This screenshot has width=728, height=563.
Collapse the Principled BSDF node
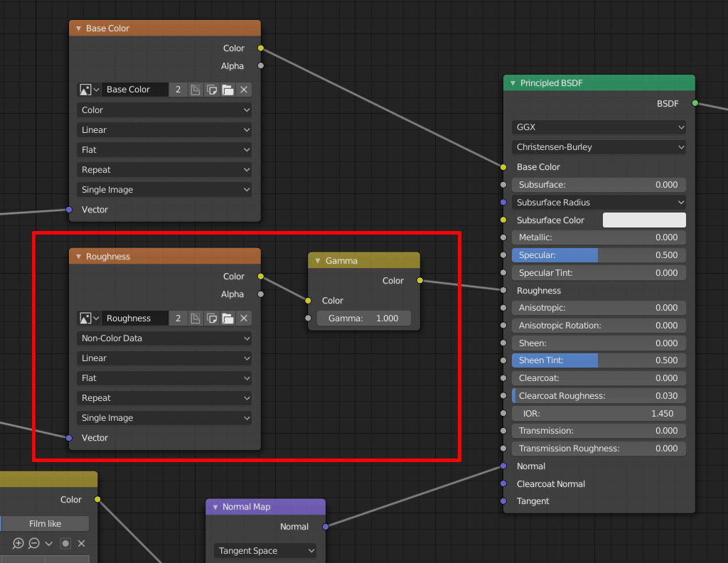point(513,83)
